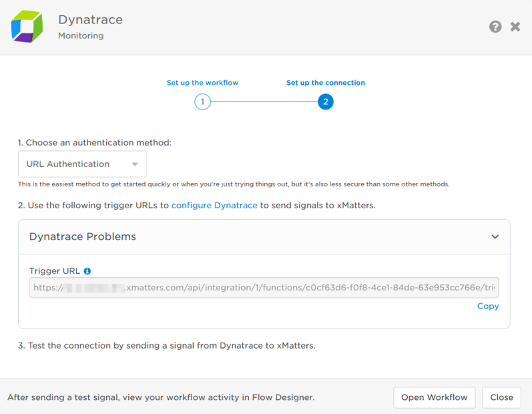This screenshot has width=532, height=414.
Task: Copy the trigger URL
Action: 488,306
